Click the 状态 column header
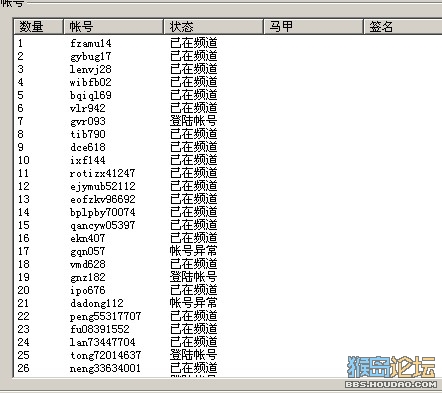Image resolution: width=442 pixels, height=393 pixels. tap(213, 26)
